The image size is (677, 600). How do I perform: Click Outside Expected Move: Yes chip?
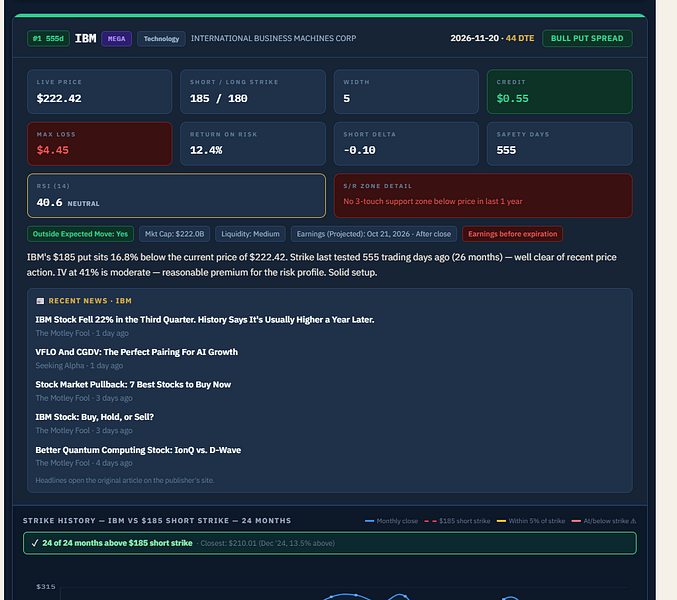pos(80,234)
